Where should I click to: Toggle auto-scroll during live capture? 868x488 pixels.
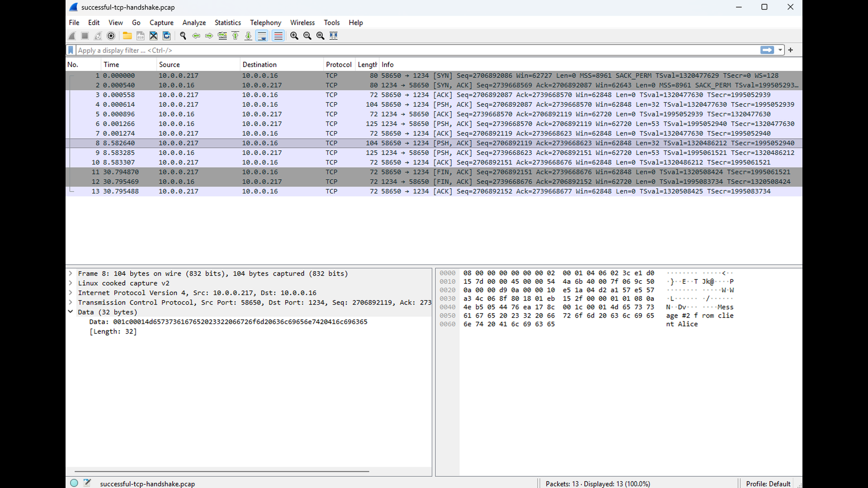coord(262,36)
